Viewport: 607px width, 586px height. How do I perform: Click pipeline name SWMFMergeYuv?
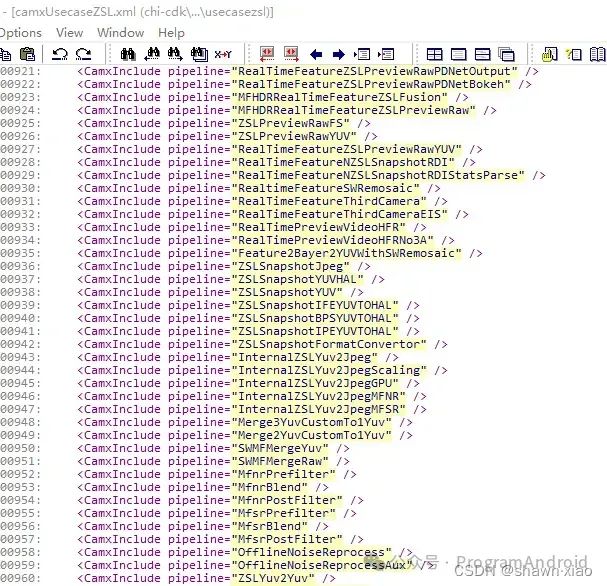tap(280, 448)
